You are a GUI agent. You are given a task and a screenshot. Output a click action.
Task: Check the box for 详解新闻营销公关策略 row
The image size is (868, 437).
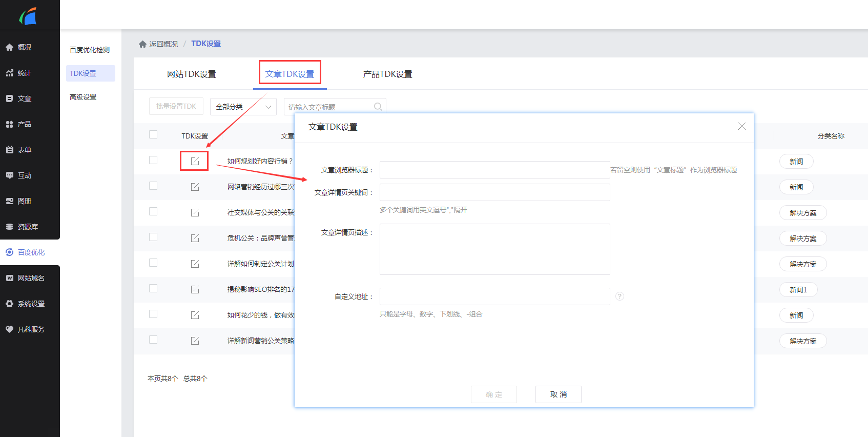pyautogui.click(x=153, y=340)
